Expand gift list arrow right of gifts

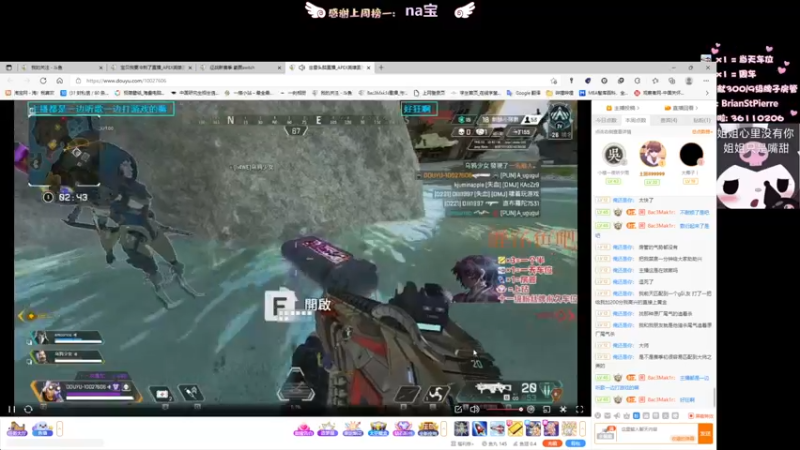pos(582,429)
